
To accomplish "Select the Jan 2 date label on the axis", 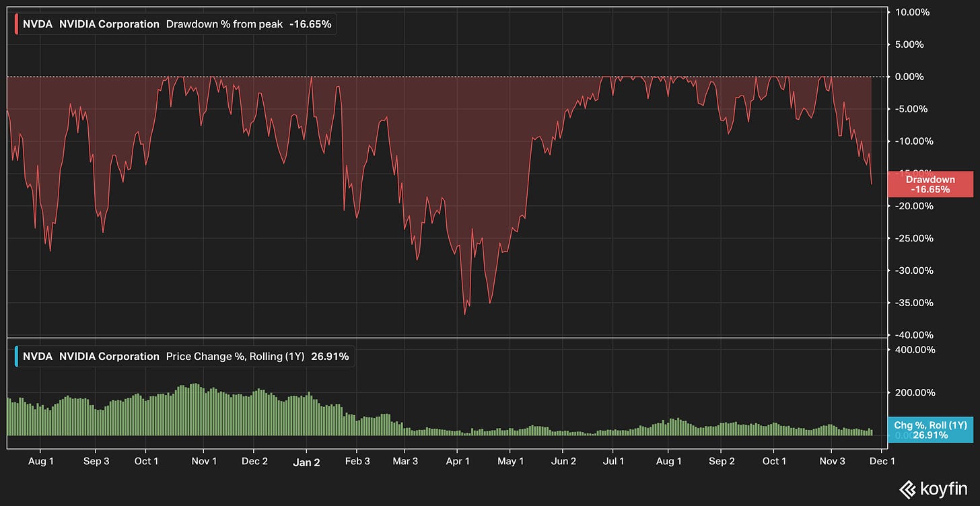I will (306, 462).
